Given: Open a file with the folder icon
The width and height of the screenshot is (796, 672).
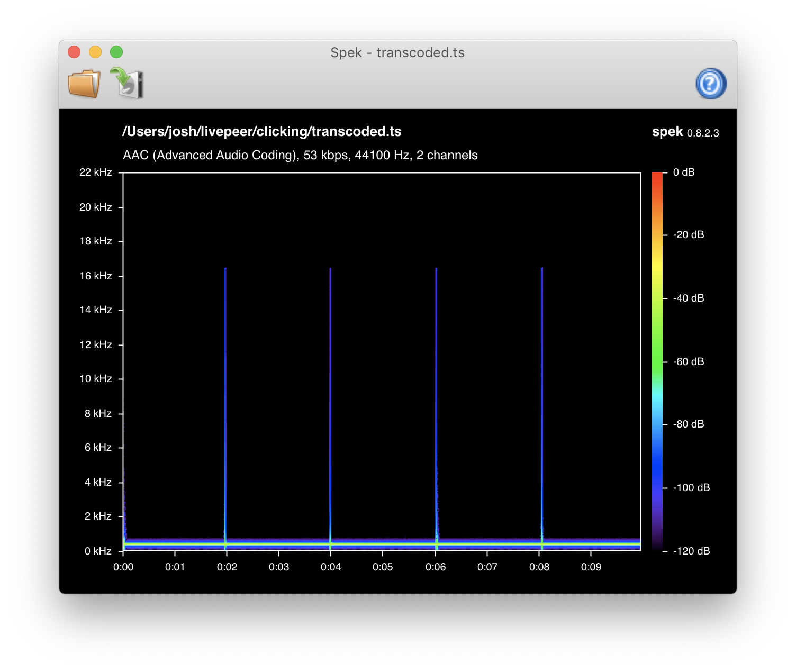Looking at the screenshot, I should click(84, 84).
